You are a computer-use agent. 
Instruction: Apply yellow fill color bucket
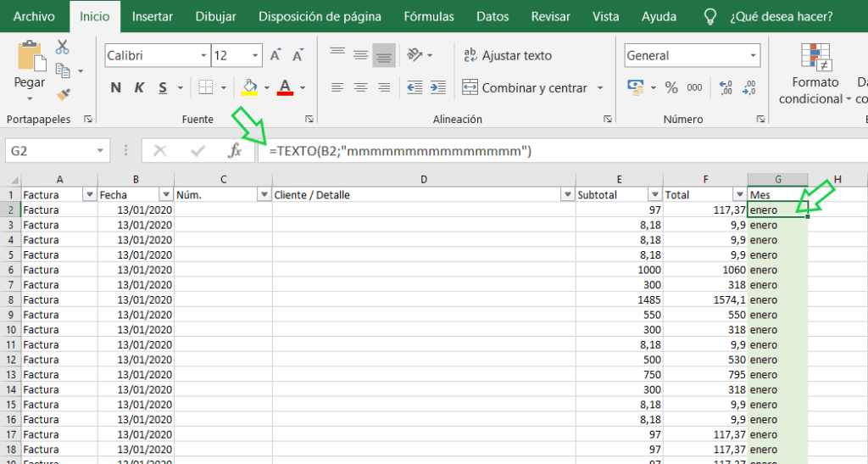click(249, 87)
